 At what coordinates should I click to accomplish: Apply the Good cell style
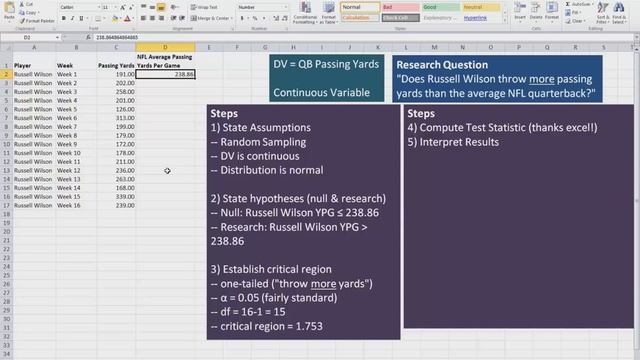(x=441, y=7)
